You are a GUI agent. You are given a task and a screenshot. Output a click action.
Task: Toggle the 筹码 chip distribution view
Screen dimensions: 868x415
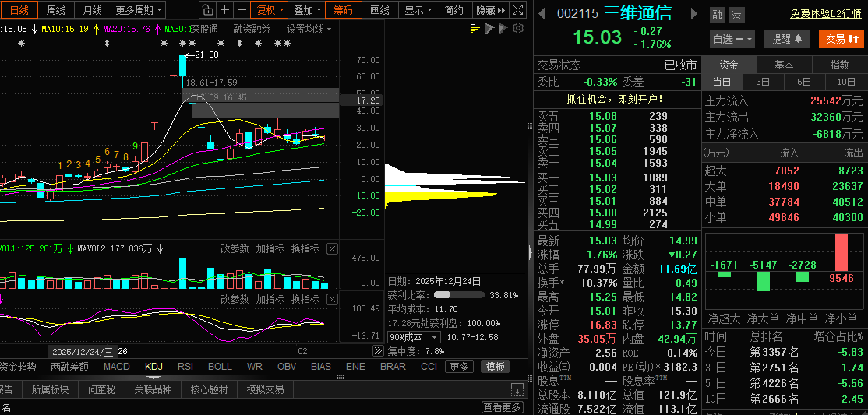point(343,10)
